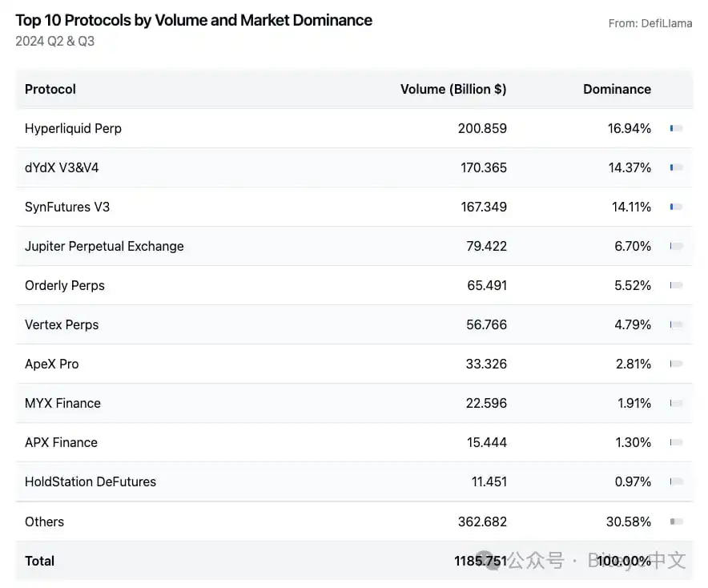Click the Dominance column header

[x=617, y=89]
